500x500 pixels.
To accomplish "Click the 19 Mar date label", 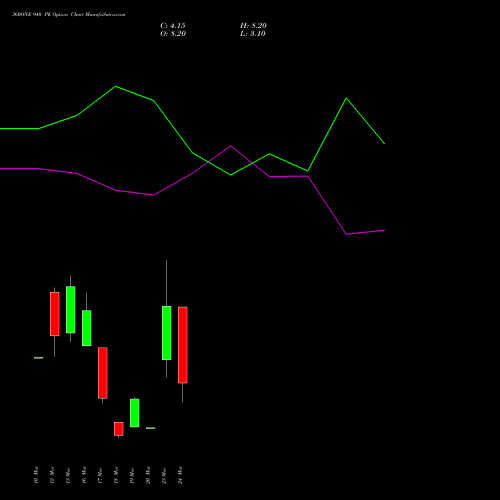I will 132,475.
